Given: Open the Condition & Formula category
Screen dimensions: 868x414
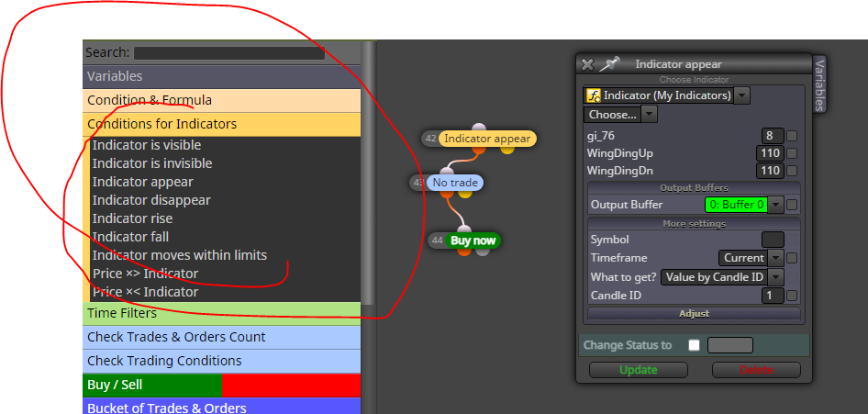Looking at the screenshot, I should (x=221, y=100).
